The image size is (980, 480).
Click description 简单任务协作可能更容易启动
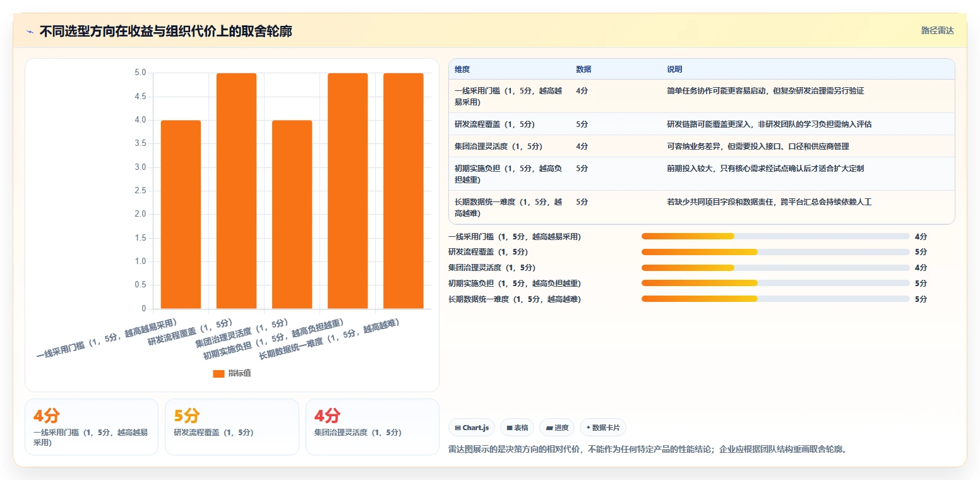click(765, 91)
